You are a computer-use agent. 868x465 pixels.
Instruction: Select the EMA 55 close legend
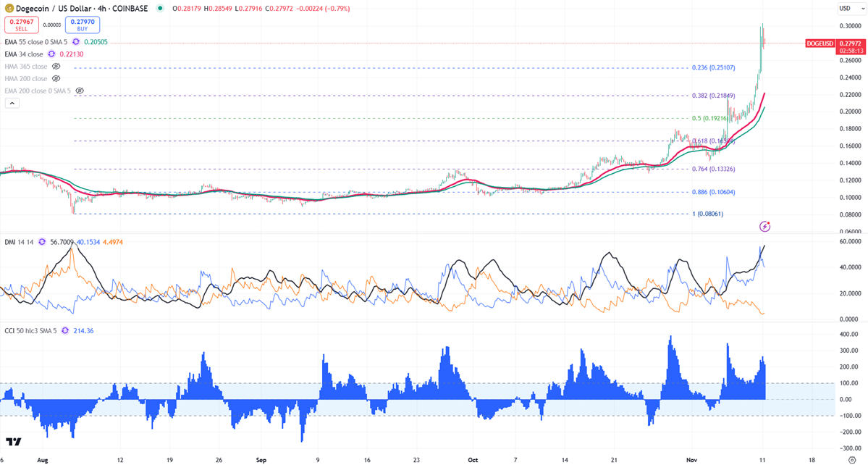point(36,42)
